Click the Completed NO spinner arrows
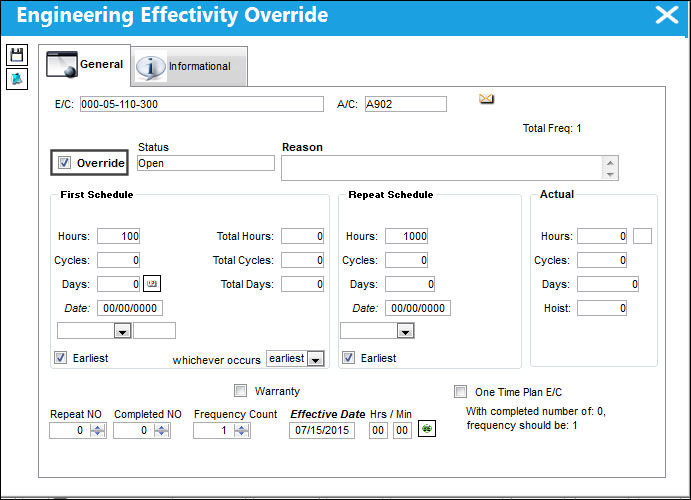Viewport: 691px width, 500px height. [162, 430]
